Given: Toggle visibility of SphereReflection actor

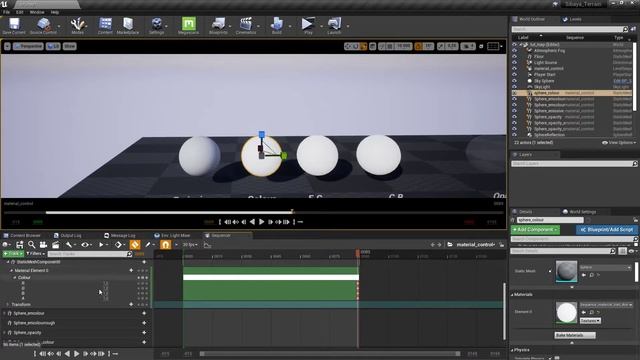Looking at the screenshot, I should pos(514,135).
